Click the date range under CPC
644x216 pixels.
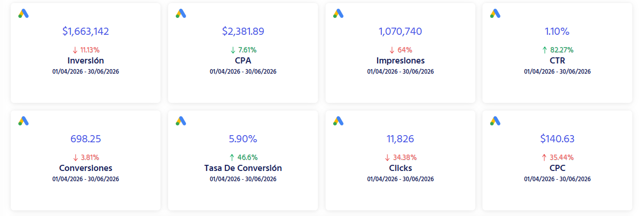pyautogui.click(x=557, y=179)
